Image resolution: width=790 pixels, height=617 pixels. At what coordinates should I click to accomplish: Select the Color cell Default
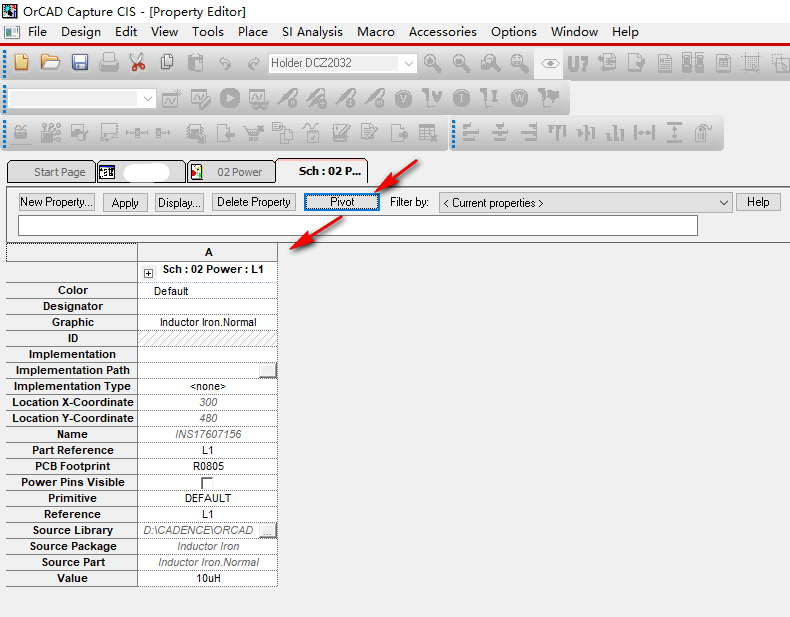point(208,291)
